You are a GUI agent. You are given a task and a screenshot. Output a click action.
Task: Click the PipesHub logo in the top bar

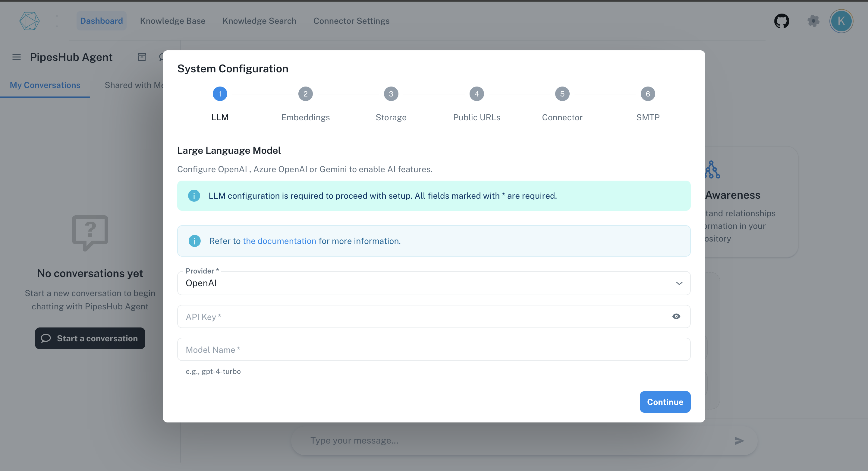[30, 21]
